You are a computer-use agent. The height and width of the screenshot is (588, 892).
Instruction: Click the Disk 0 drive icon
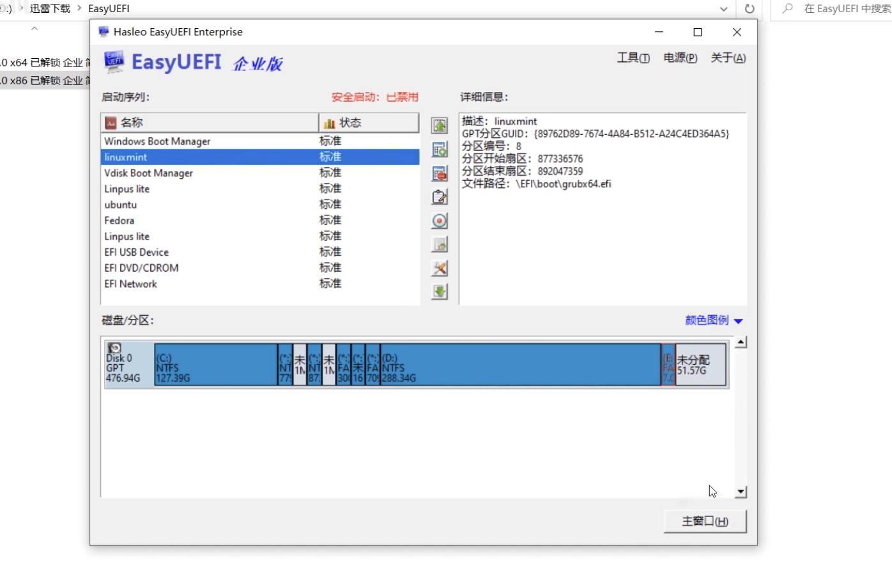(x=114, y=348)
